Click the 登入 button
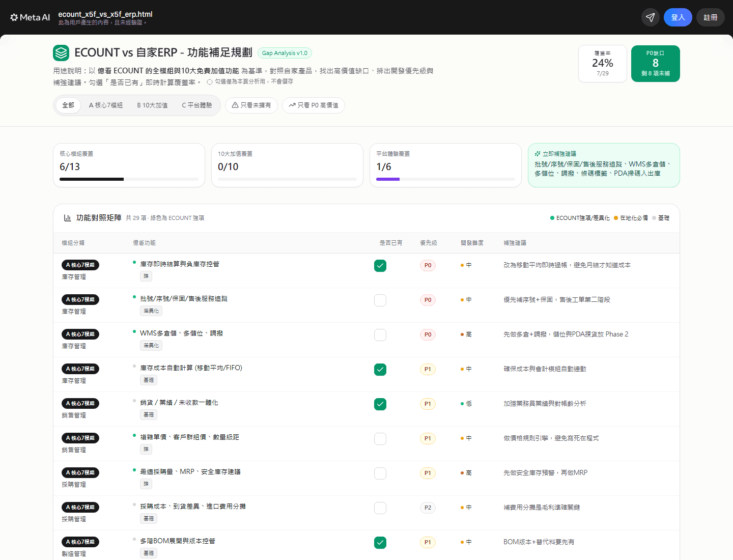The height and width of the screenshot is (560, 733). (x=678, y=17)
